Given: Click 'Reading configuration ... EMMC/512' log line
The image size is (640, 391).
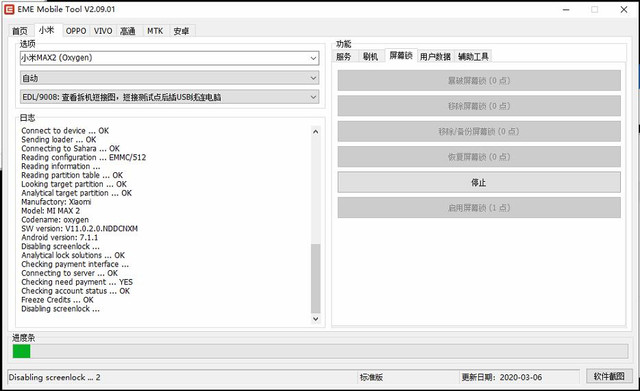Looking at the screenshot, I should (x=84, y=158).
